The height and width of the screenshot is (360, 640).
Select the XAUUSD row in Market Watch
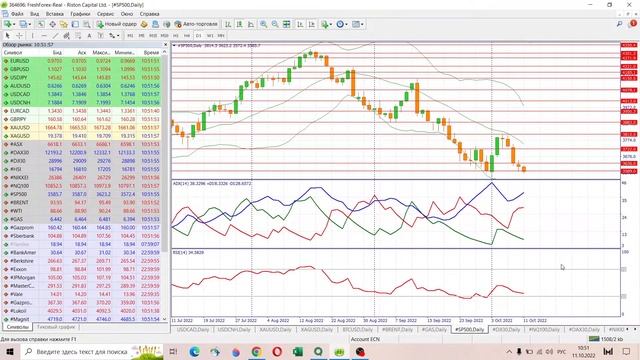[82, 127]
